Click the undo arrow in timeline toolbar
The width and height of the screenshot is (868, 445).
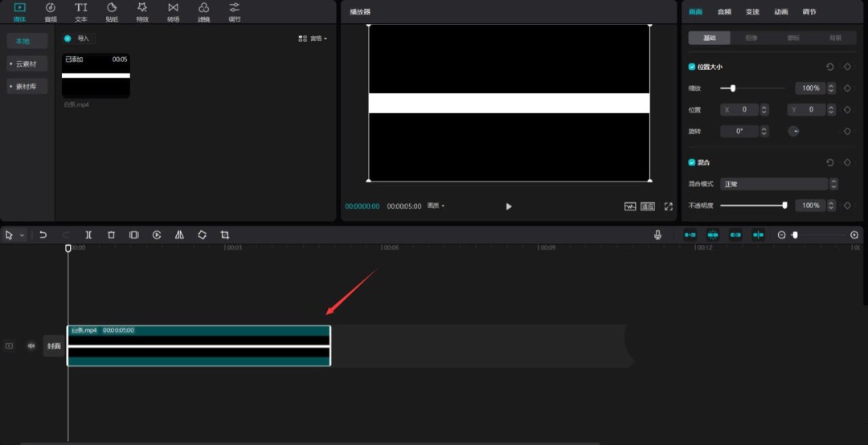pyautogui.click(x=43, y=235)
